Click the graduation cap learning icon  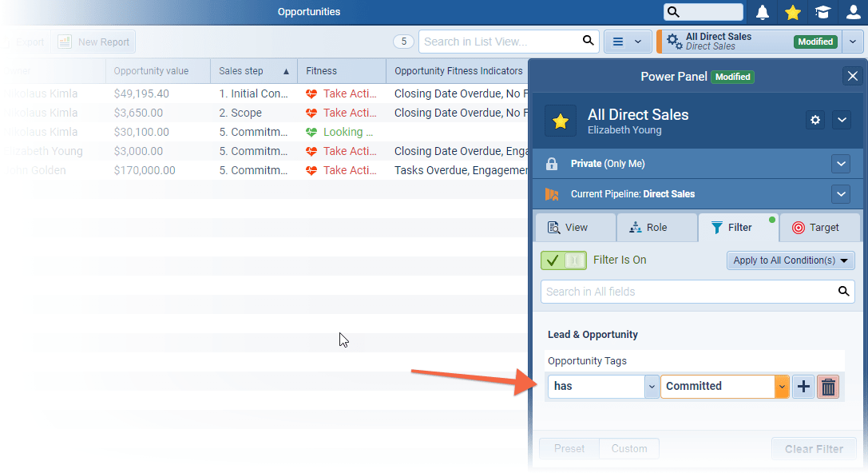[x=822, y=12]
